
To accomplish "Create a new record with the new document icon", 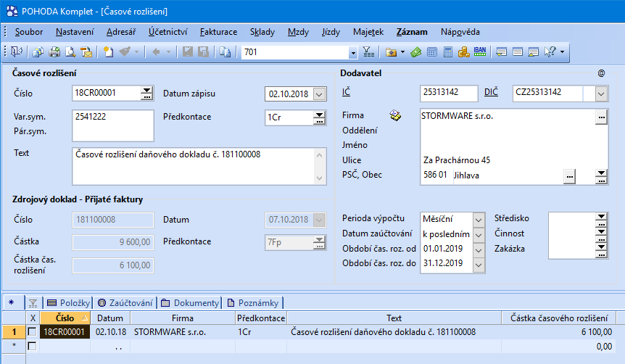I will tap(108, 52).
